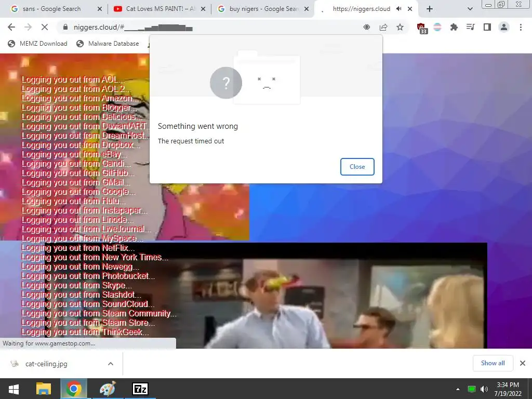The height and width of the screenshot is (399, 532).
Task: Switch to the sans - Google Search tab
Action: click(52, 9)
